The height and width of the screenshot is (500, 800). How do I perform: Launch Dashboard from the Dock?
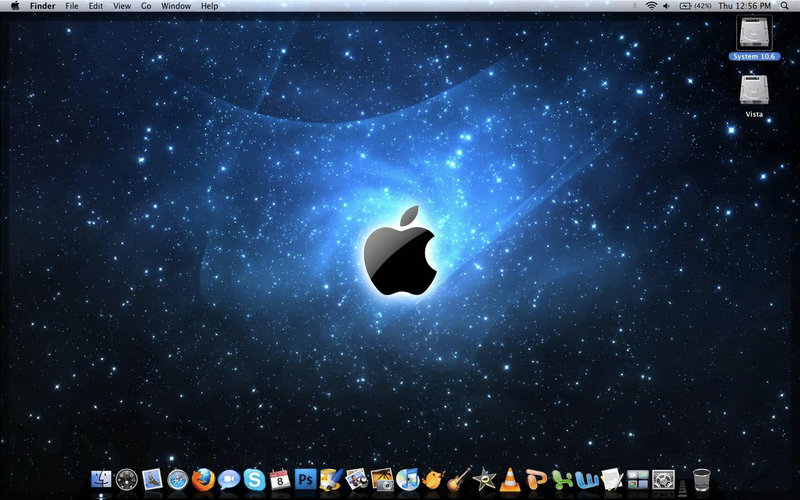[127, 480]
